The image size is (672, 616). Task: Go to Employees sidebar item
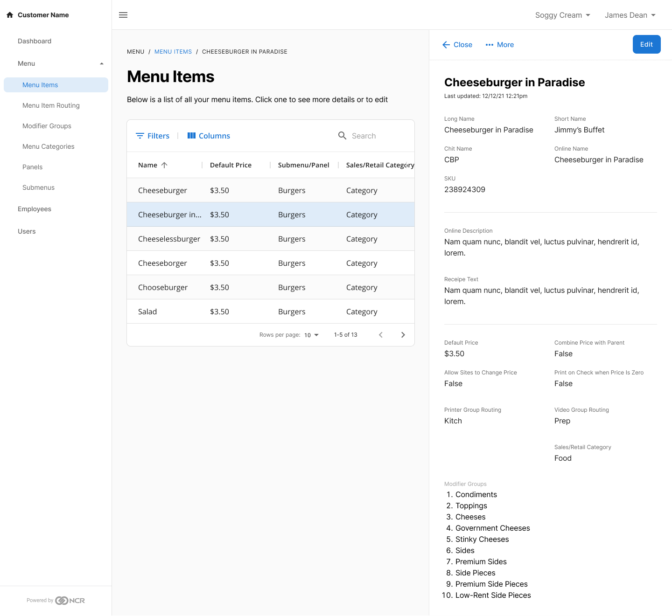pyautogui.click(x=35, y=209)
